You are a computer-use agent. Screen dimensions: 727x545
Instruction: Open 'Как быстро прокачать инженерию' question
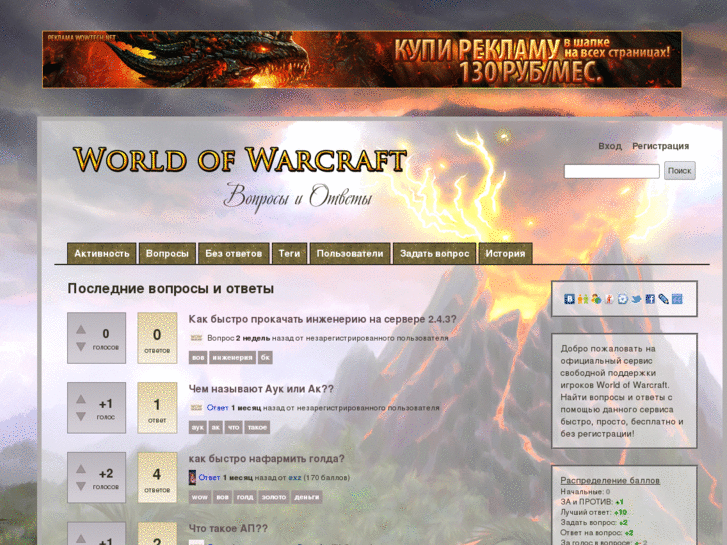[322, 319]
